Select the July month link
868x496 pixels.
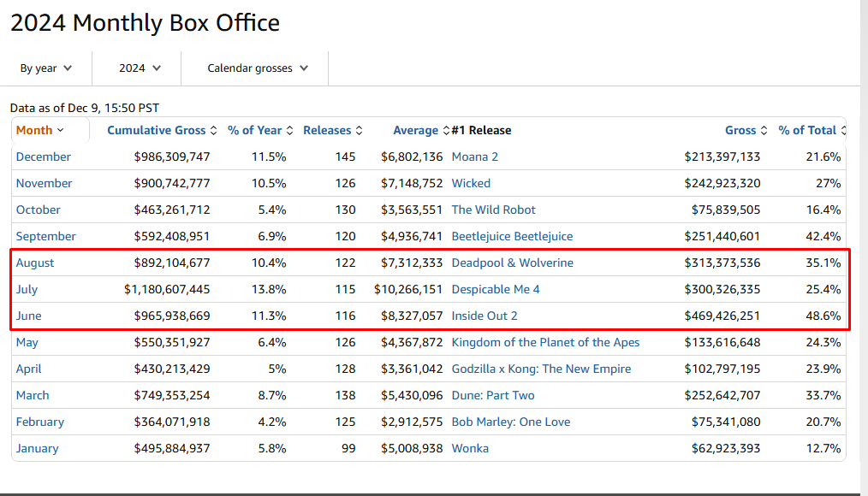point(27,290)
